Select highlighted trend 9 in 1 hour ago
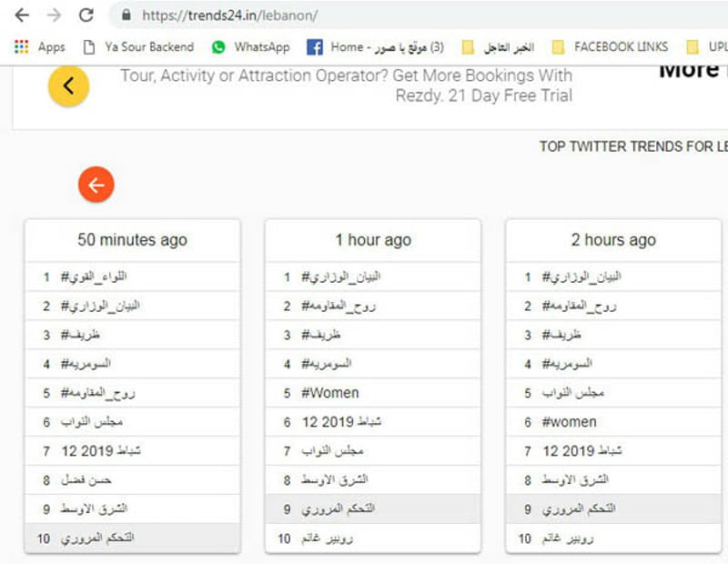 pos(373,509)
